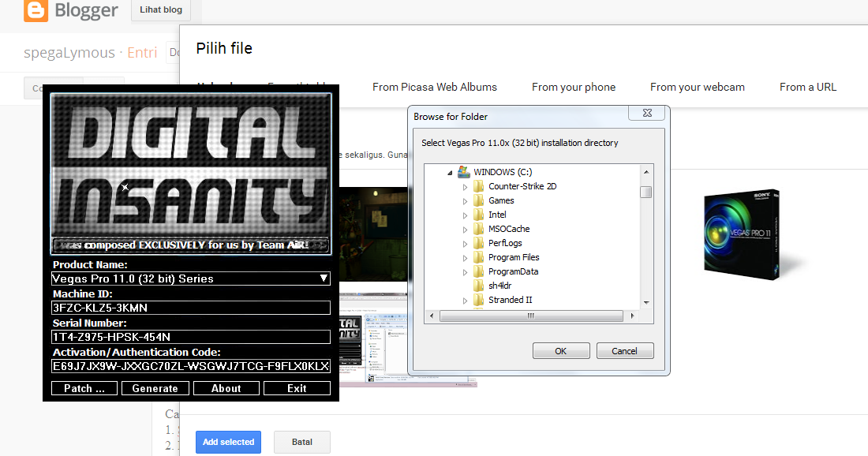The width and height of the screenshot is (868, 456).
Task: Click the MSOCache folder icon
Action: click(479, 229)
